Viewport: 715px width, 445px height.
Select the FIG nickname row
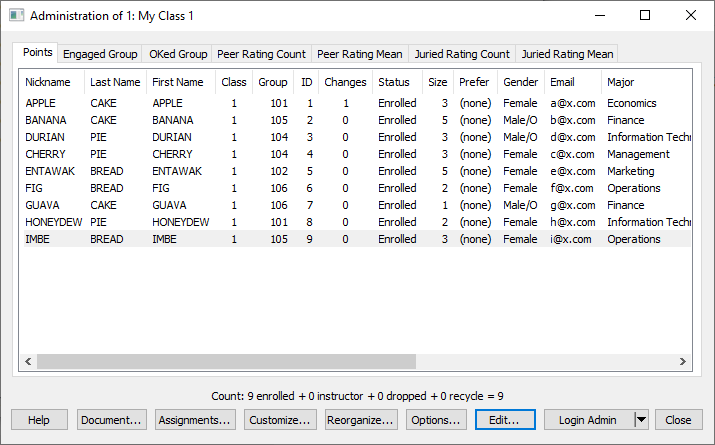pos(34,188)
